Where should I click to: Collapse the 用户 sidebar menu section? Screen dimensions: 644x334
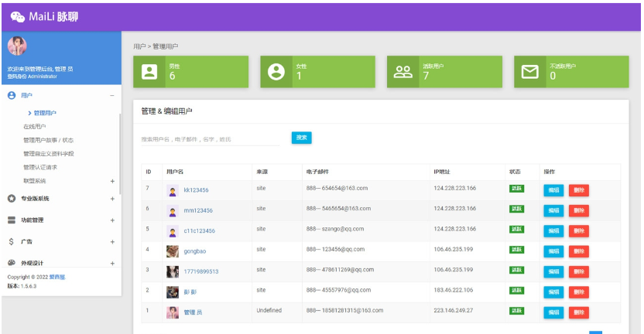click(x=112, y=95)
